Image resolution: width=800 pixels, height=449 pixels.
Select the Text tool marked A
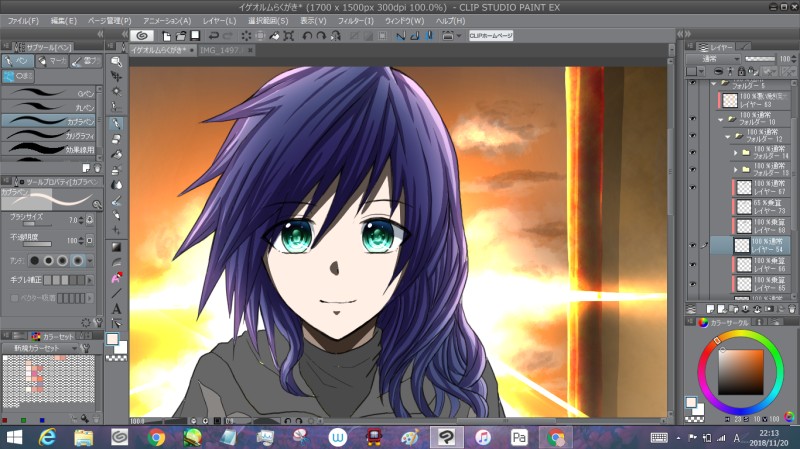(116, 309)
